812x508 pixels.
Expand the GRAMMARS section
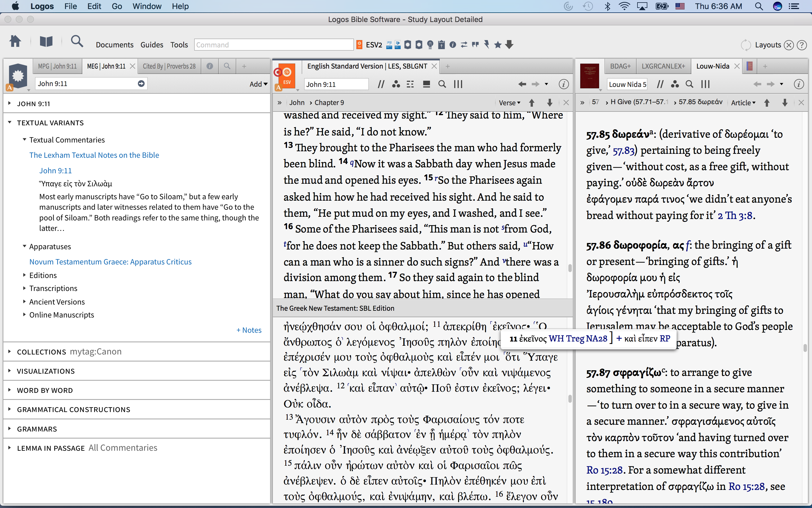9,429
